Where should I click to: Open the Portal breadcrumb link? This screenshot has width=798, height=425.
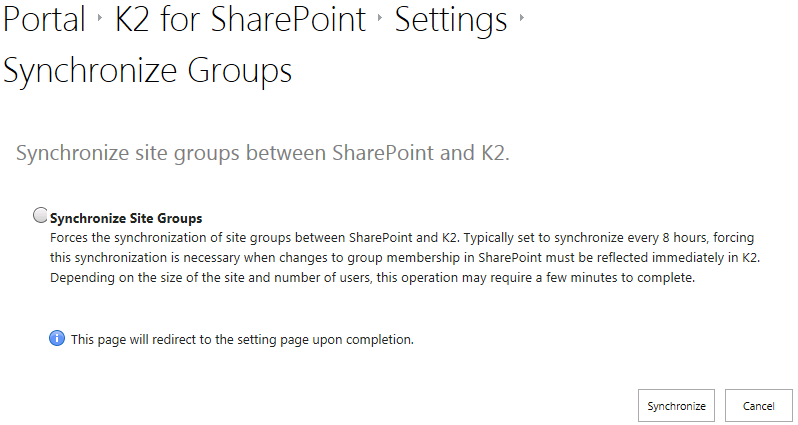[44, 19]
